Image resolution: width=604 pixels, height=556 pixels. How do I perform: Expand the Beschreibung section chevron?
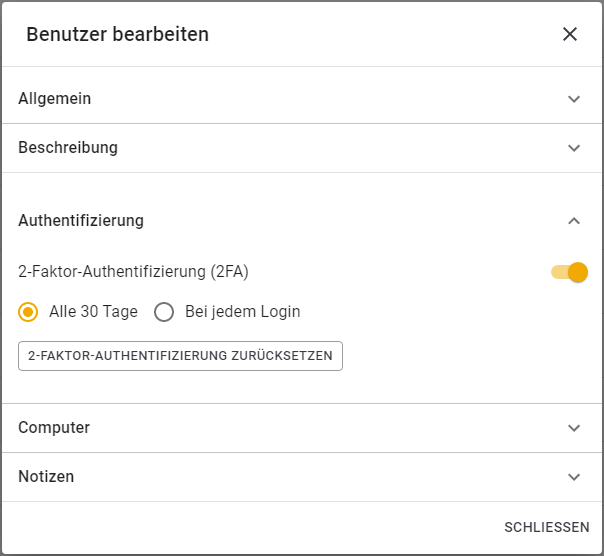[574, 148]
